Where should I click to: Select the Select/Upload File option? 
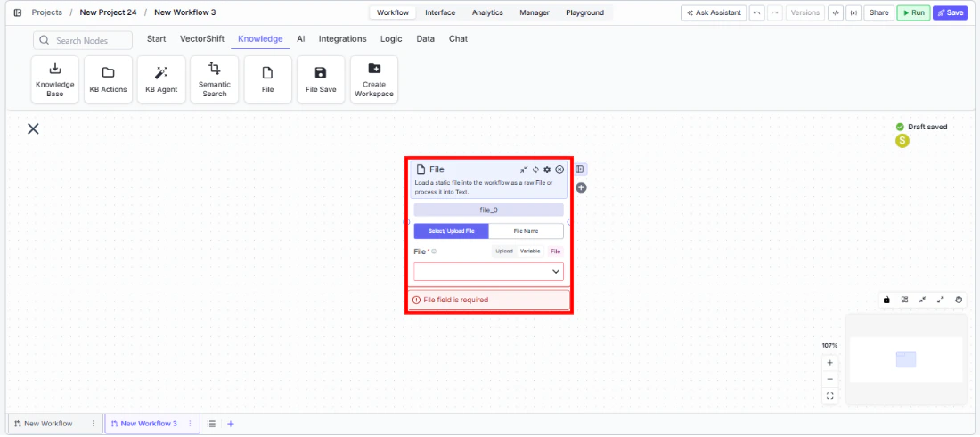(452, 231)
